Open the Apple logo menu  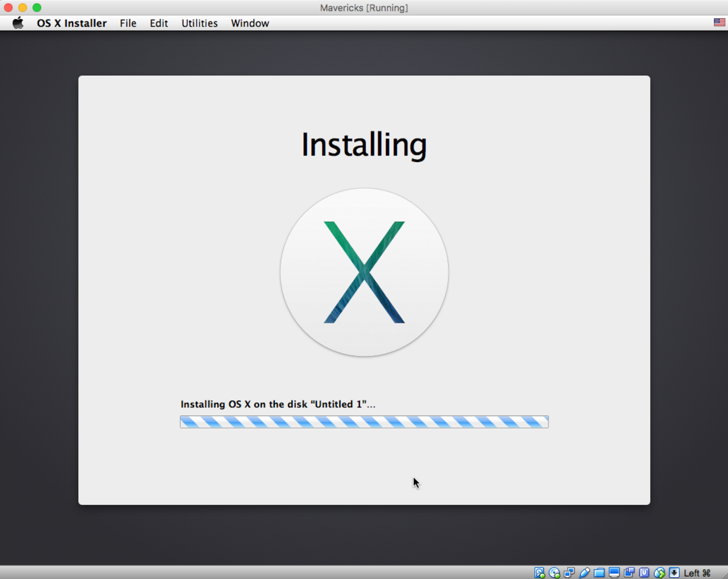coord(18,23)
